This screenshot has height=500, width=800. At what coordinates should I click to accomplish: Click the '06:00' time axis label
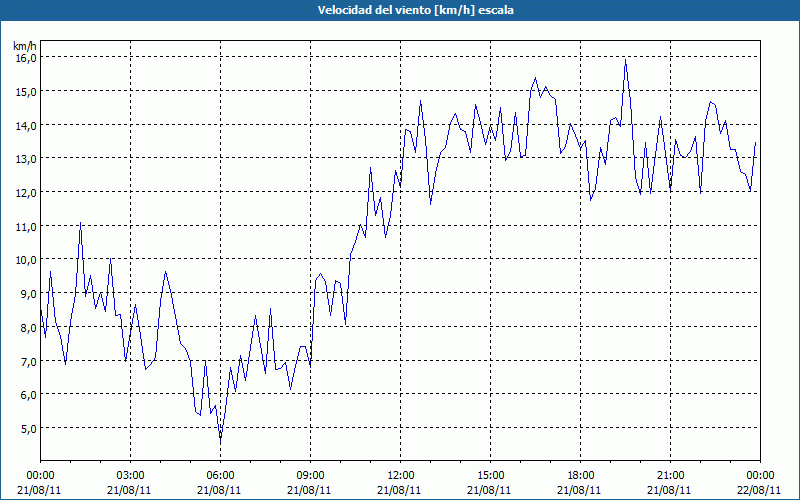pyautogui.click(x=220, y=476)
